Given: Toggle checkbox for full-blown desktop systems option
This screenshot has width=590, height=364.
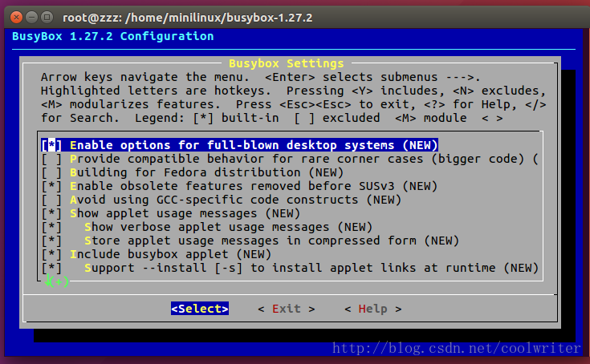Looking at the screenshot, I should coord(51,145).
